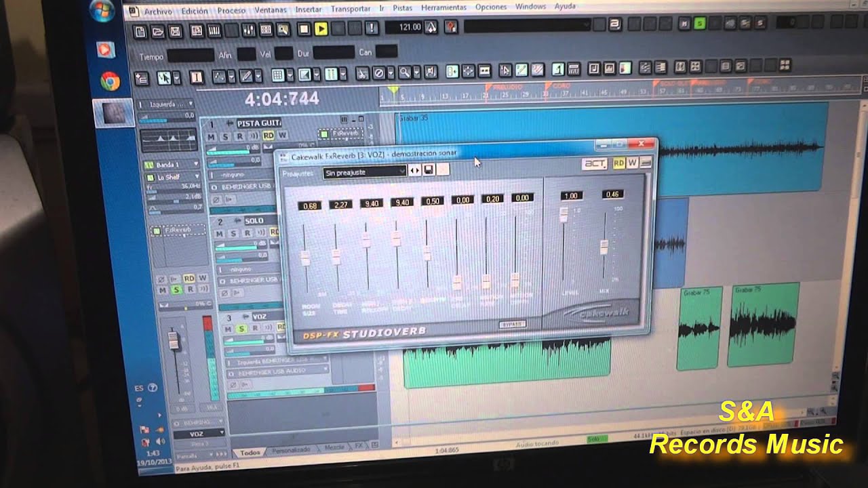
Task: Click the yellow Play transport button
Action: (321, 28)
